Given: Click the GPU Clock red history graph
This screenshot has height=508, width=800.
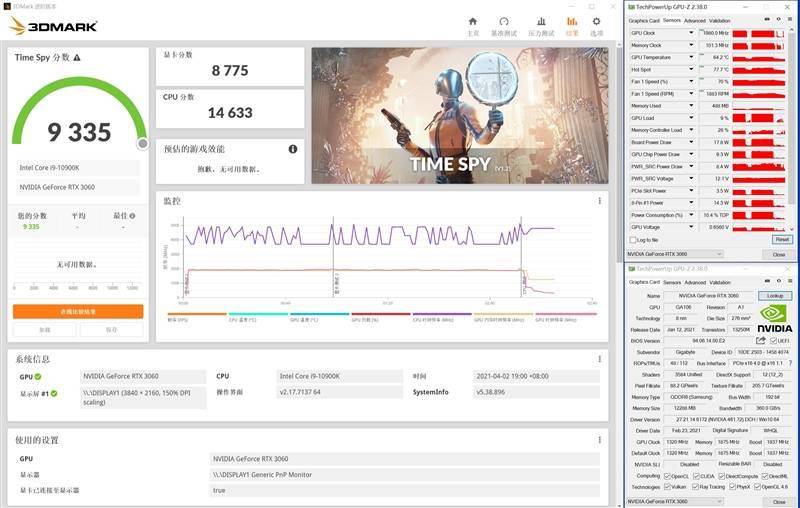Looking at the screenshot, I should tap(758, 33).
